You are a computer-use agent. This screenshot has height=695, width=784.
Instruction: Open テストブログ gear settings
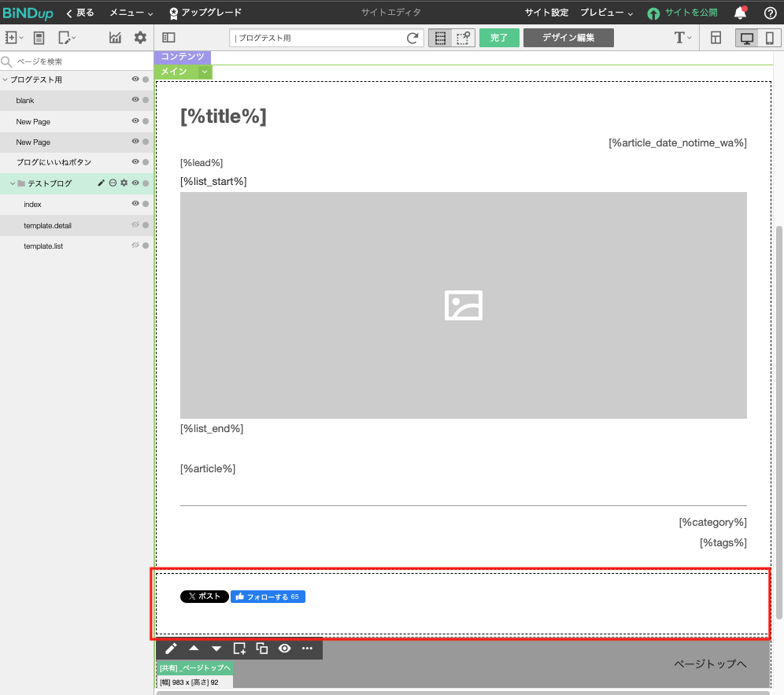124,183
